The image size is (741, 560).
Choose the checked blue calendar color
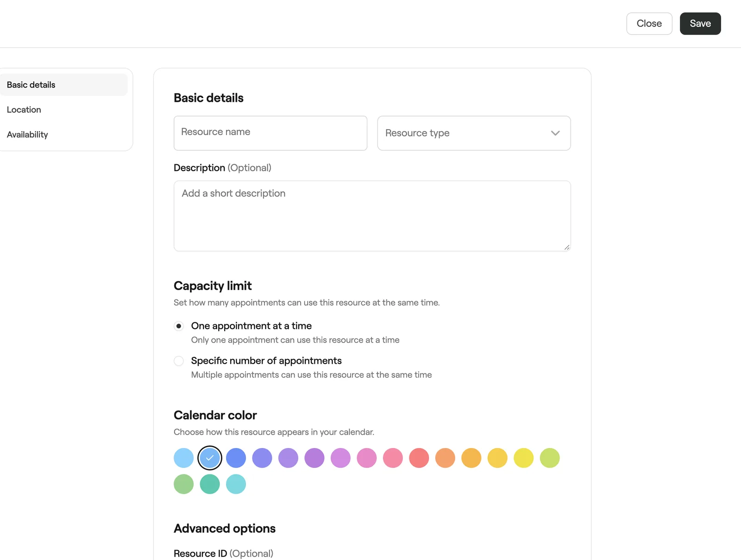click(x=210, y=458)
